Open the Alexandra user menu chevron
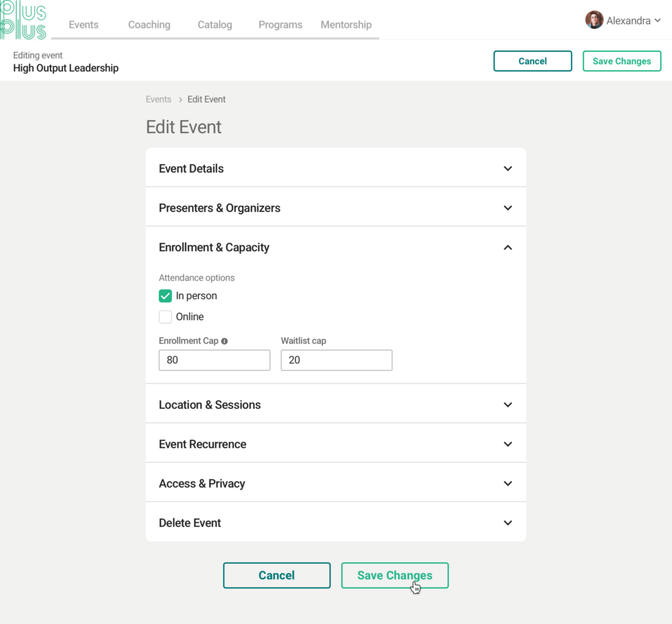Screen dimensions: 672x624 click(x=658, y=20)
